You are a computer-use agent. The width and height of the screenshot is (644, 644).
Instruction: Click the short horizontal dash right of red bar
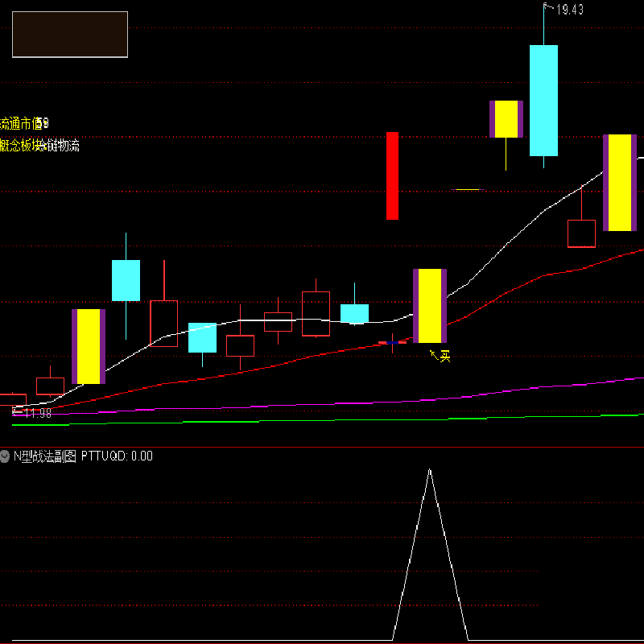(x=468, y=190)
